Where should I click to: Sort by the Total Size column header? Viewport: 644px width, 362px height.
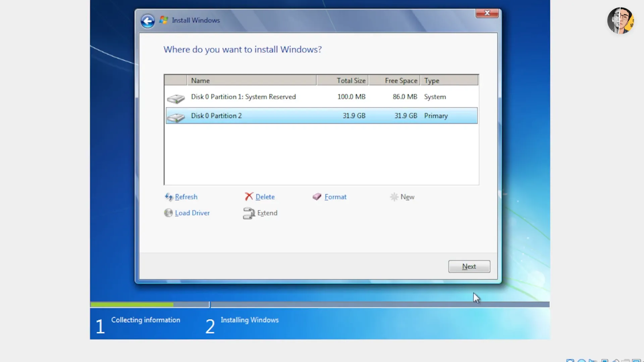tap(343, 80)
